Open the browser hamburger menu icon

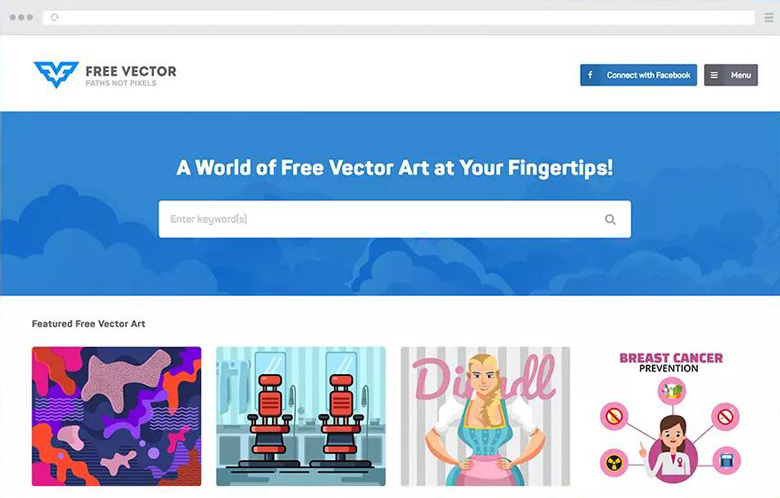coord(769,17)
